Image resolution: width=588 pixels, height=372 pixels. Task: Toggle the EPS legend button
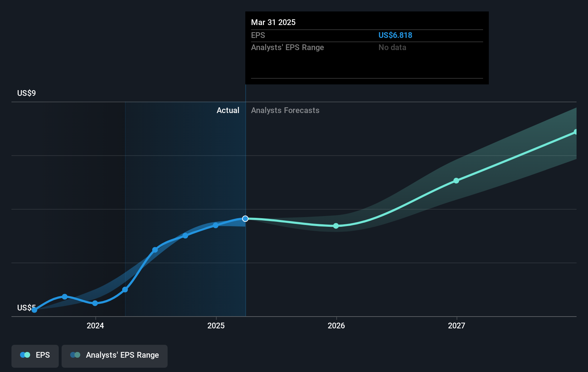[x=35, y=356]
